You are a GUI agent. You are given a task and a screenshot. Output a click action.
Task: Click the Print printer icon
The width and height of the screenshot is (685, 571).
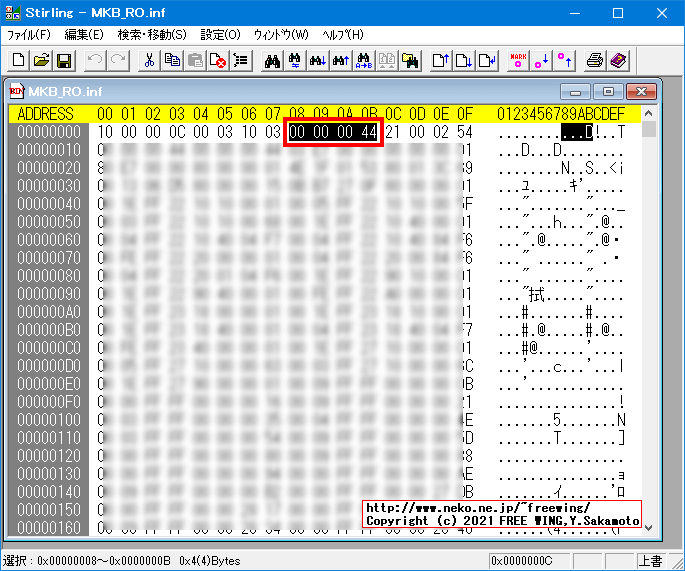(x=595, y=61)
